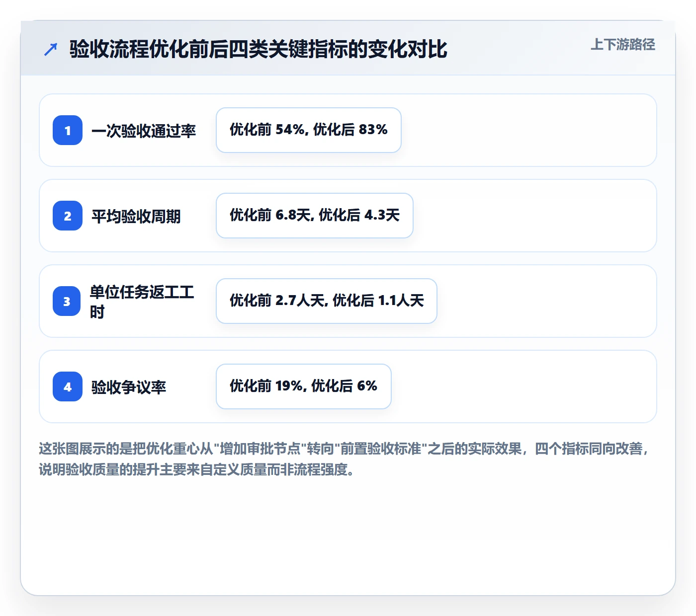The height and width of the screenshot is (616, 696).
Task: Open the 优化前 19%, 优化后 6% chip
Action: [304, 386]
